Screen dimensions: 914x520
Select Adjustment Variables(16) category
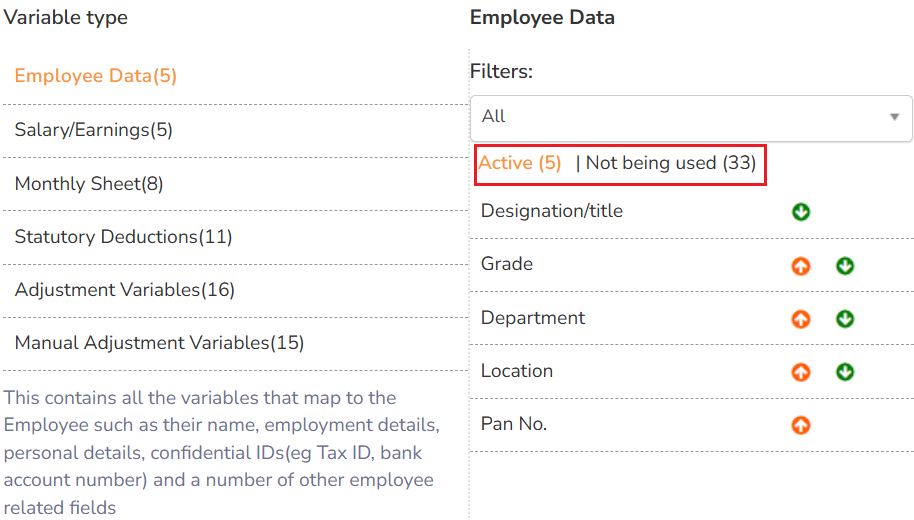tap(124, 290)
